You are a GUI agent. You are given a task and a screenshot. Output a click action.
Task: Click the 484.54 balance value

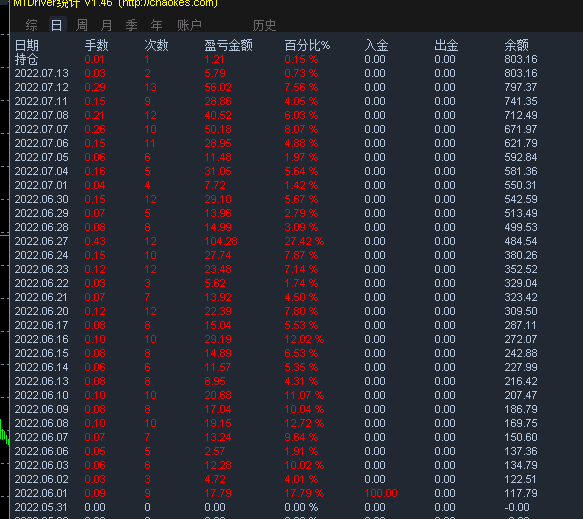coord(521,241)
